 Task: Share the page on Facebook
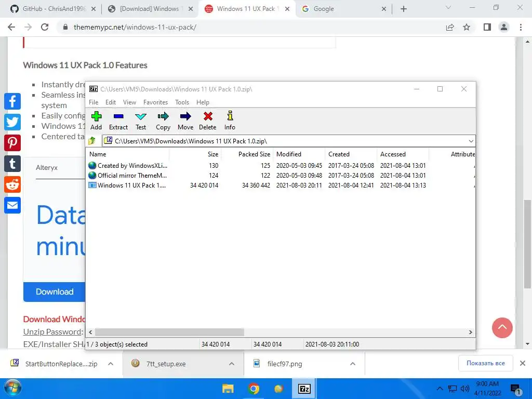coord(12,101)
